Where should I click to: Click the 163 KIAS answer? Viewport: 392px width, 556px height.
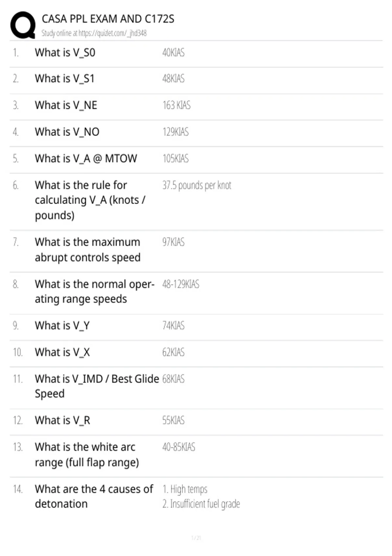point(176,105)
